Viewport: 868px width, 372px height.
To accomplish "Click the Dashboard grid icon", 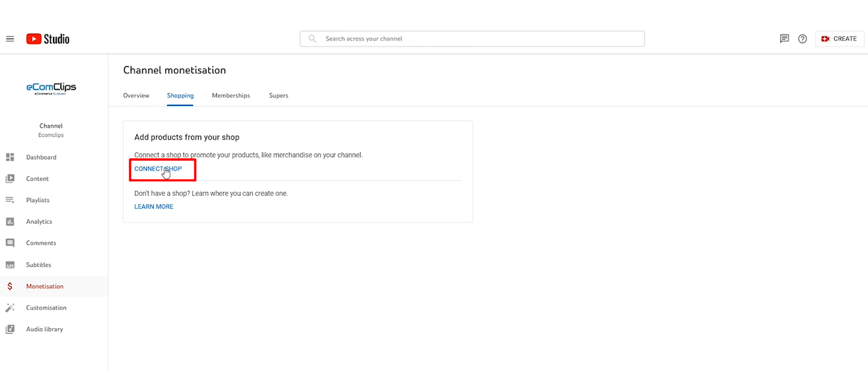I will point(10,157).
